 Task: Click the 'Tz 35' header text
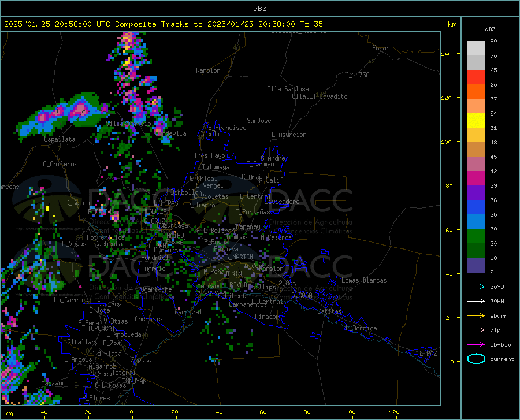[311, 24]
